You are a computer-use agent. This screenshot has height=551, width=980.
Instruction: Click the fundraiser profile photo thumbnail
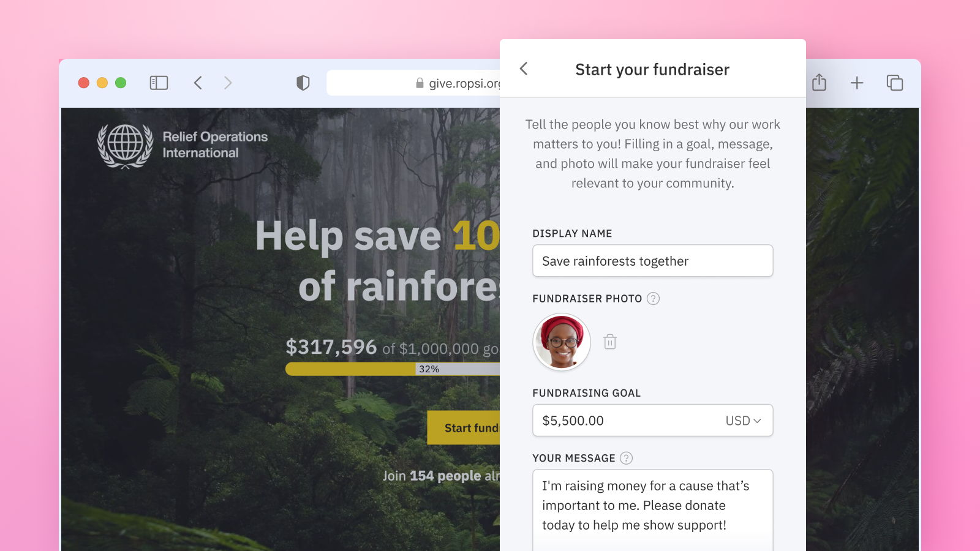tap(562, 342)
